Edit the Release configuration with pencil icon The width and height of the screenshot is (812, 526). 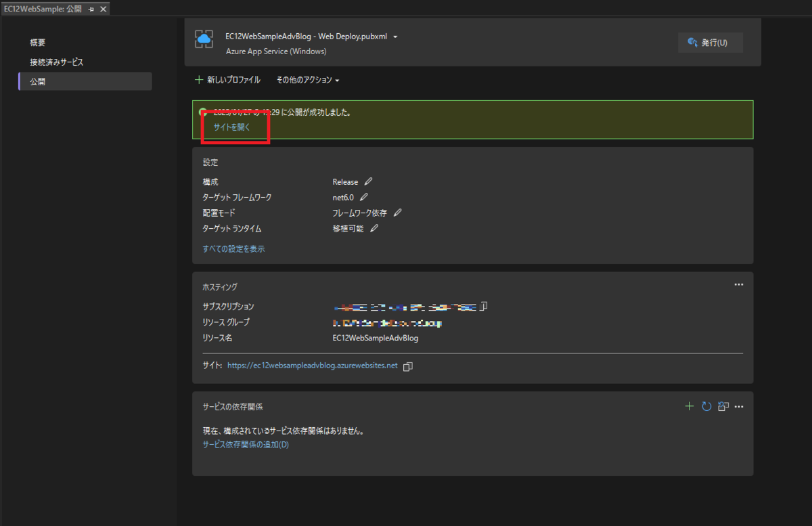[x=368, y=181]
